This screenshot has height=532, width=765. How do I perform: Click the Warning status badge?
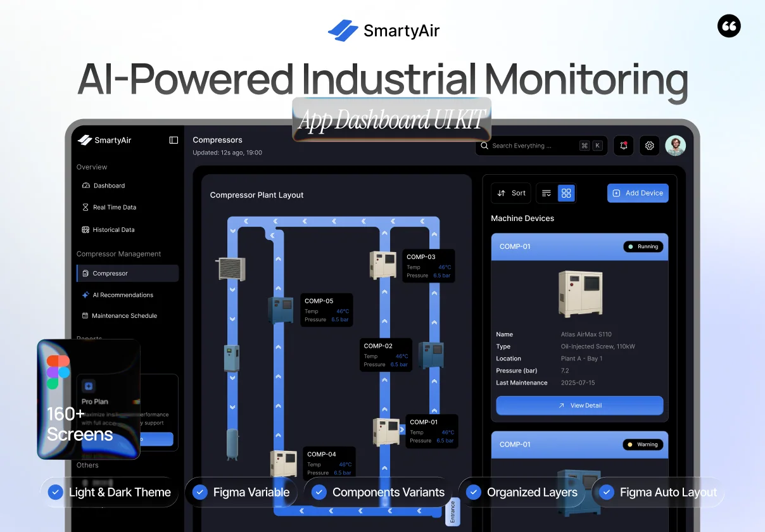[x=643, y=445]
